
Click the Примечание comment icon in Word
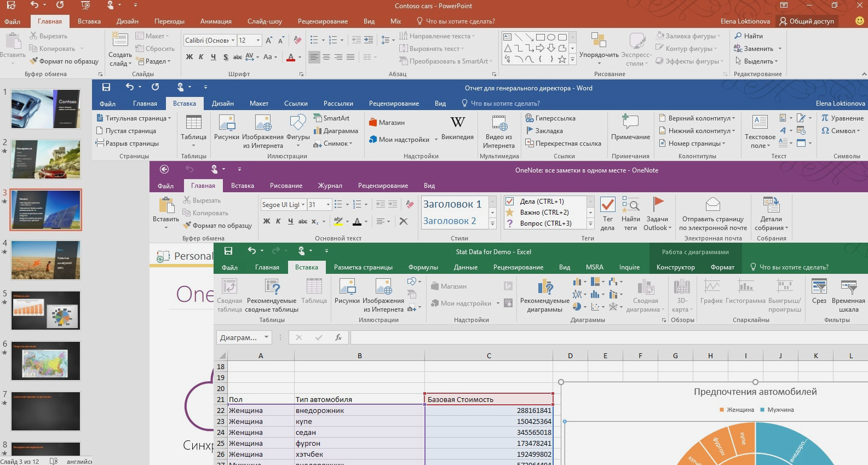click(x=630, y=122)
